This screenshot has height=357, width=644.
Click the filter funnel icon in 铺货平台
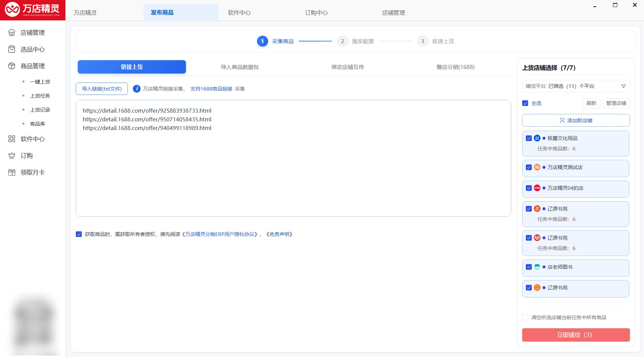tap(623, 86)
